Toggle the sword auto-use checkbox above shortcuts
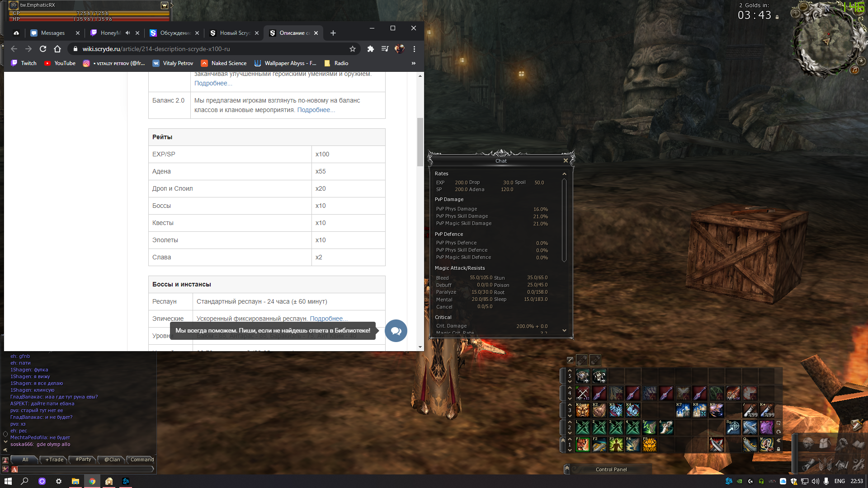This screenshot has width=868, height=488. pyautogui.click(x=570, y=360)
